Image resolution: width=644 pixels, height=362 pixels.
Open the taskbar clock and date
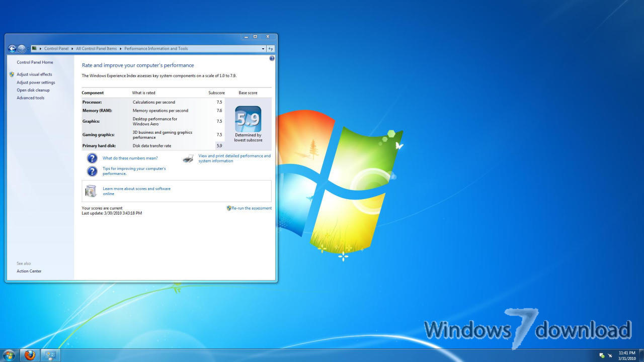pyautogui.click(x=627, y=355)
